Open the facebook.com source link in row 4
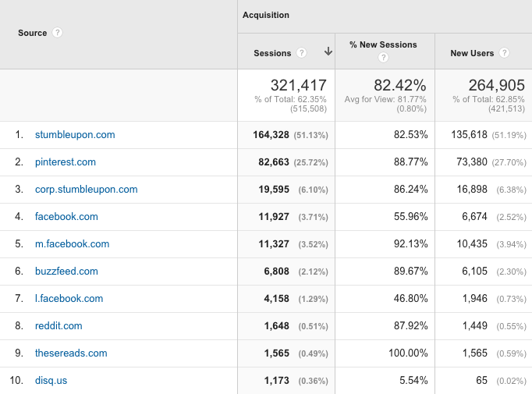Image resolution: width=532 pixels, height=394 pixels. (66, 217)
